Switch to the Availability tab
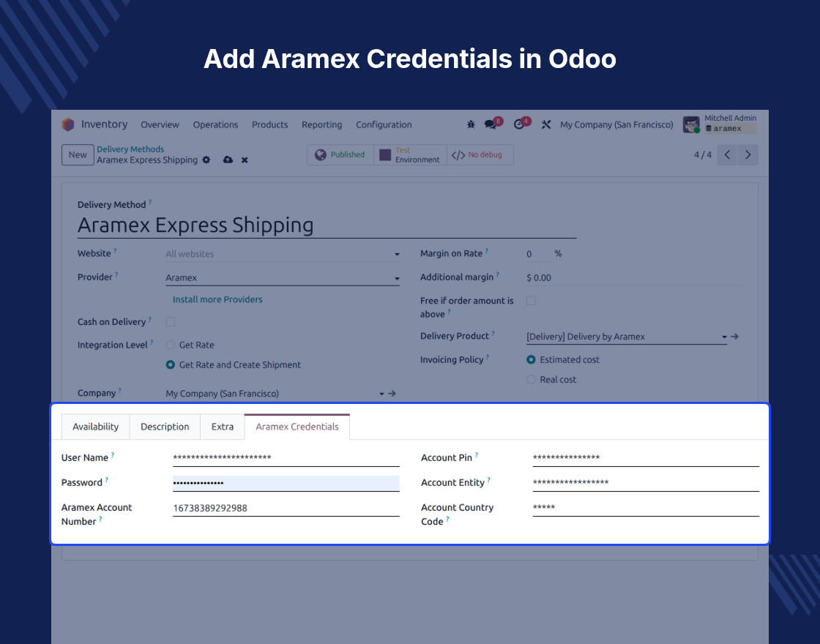 95,427
